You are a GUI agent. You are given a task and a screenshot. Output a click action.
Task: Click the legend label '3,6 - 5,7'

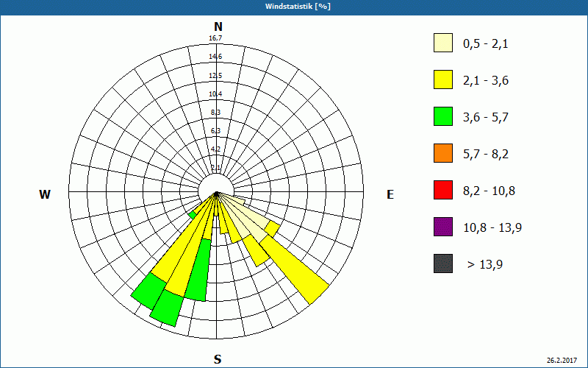pos(486,118)
